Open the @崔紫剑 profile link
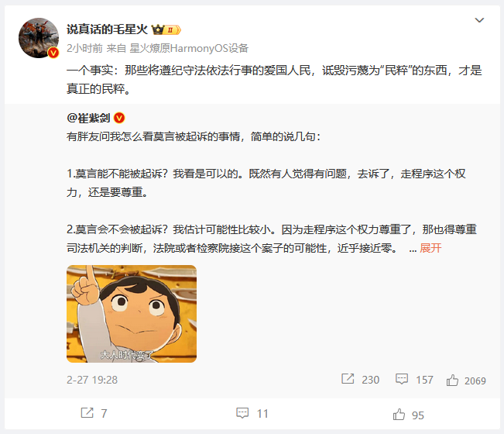The height and width of the screenshot is (434, 504). coord(88,118)
